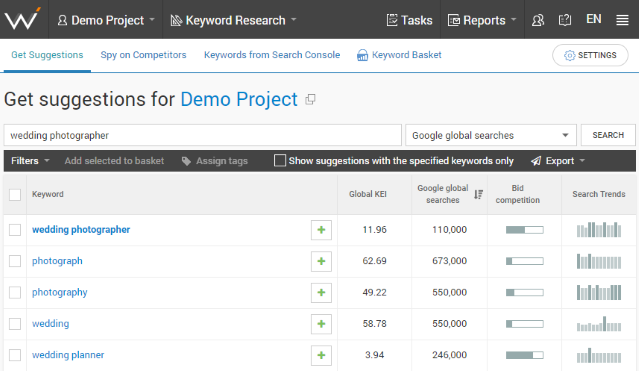Screen dimensions: 639x371
Task: Switch language via EN selector
Action: tap(594, 19)
